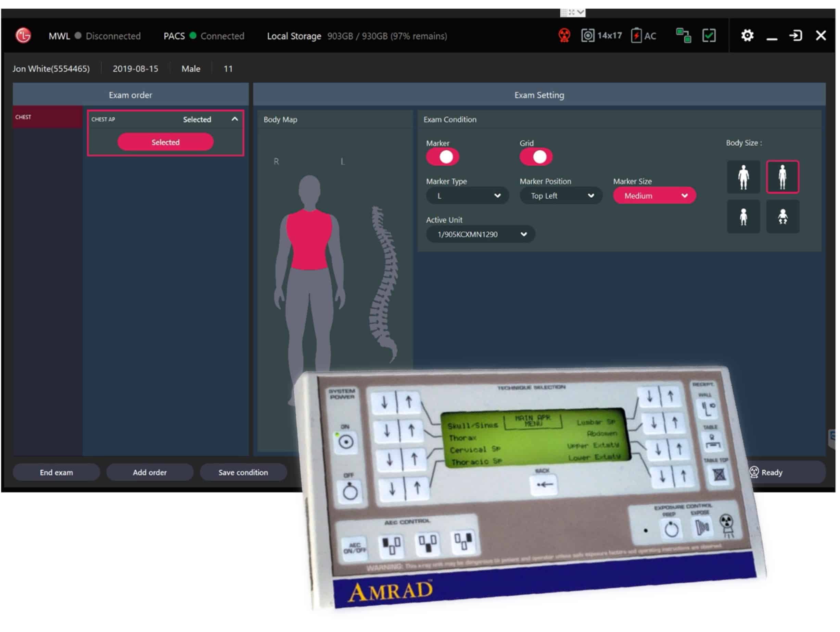Click the Thorax up arrow on AMRAD panel
The width and height of the screenshot is (840, 632).
[411, 431]
